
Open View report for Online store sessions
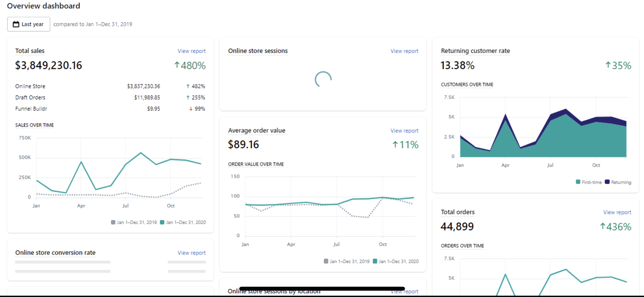click(404, 51)
